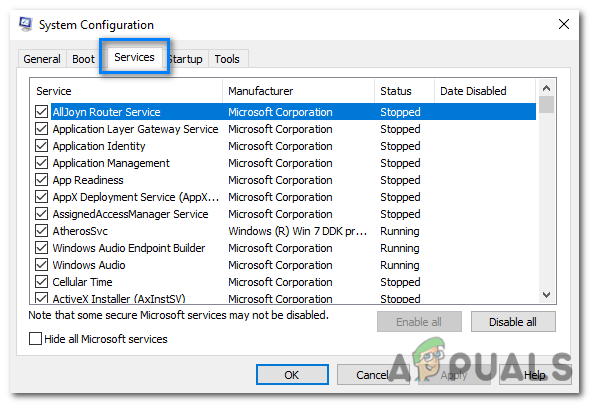Select the Application Management service name
The height and width of the screenshot is (404, 590).
click(111, 163)
